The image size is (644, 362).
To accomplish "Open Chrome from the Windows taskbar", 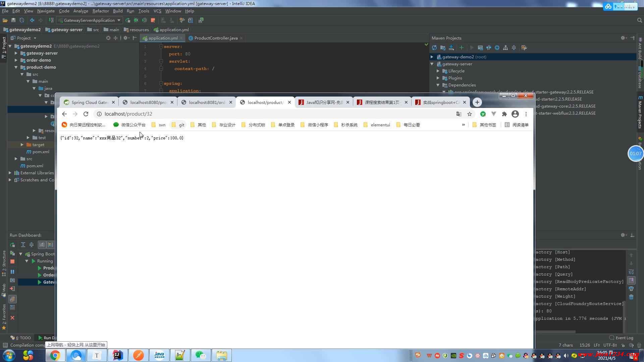I will tap(55, 355).
